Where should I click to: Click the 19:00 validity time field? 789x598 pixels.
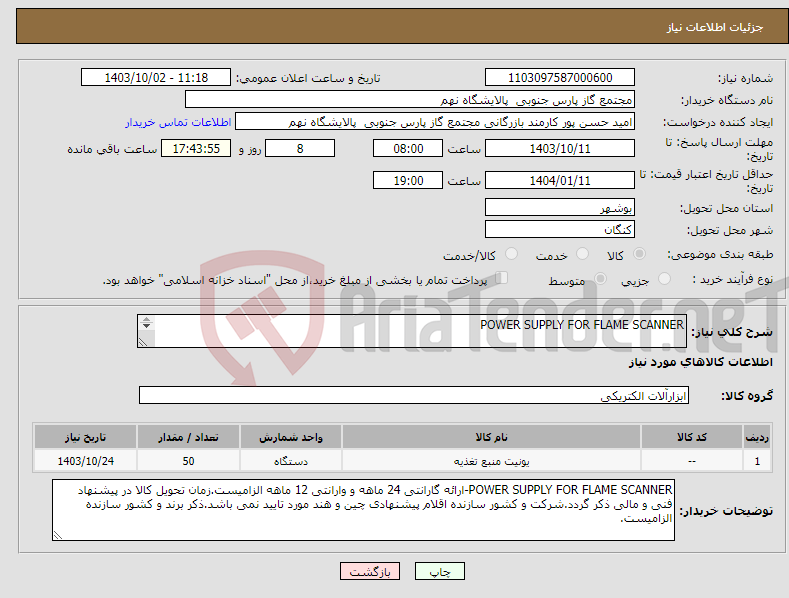coord(408,180)
